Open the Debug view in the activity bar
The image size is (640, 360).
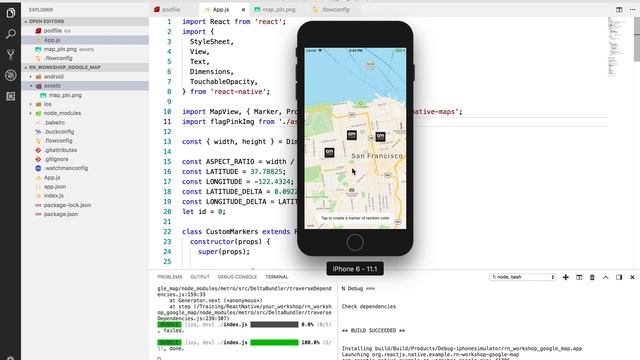coord(11,75)
